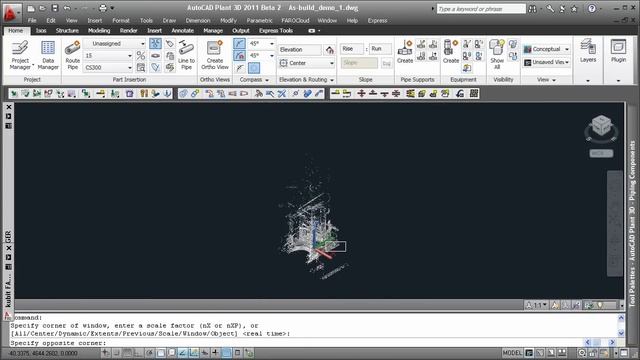The image size is (640, 360).
Task: Switch to the Express Tools ribbon tab
Action: pos(276,31)
